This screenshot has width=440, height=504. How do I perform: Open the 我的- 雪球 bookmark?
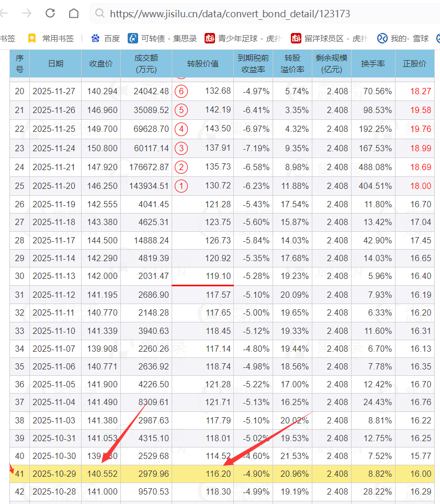point(403,38)
